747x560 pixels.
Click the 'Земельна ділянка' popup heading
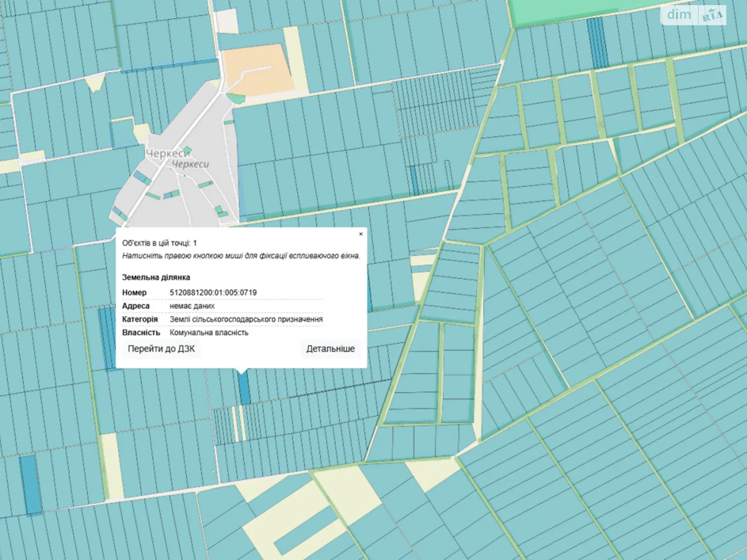pos(156,277)
